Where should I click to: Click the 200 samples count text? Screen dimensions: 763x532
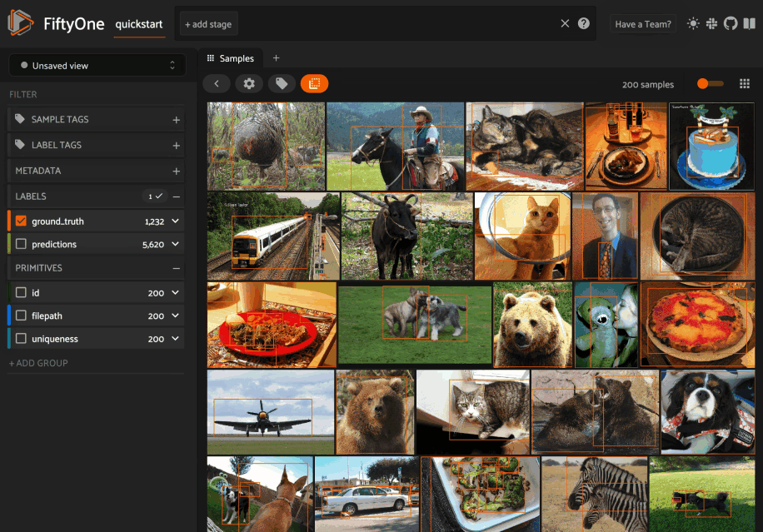(648, 85)
